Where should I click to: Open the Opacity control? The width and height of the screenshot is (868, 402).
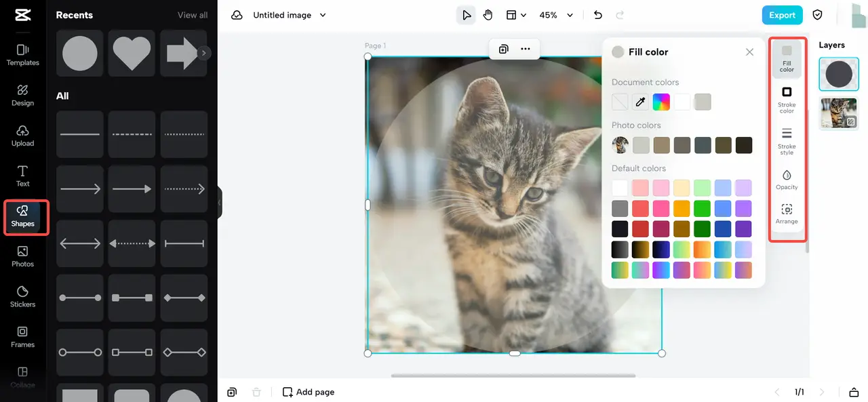coord(787,180)
